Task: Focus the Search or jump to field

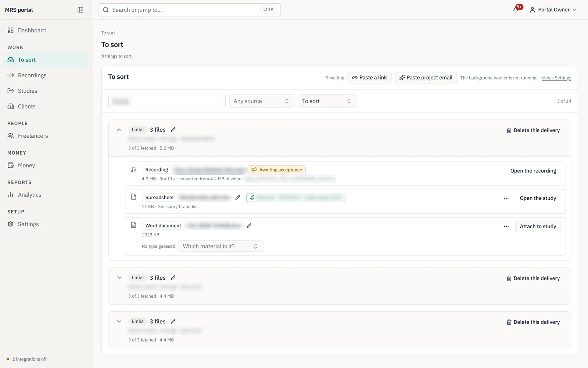Action: (x=189, y=10)
